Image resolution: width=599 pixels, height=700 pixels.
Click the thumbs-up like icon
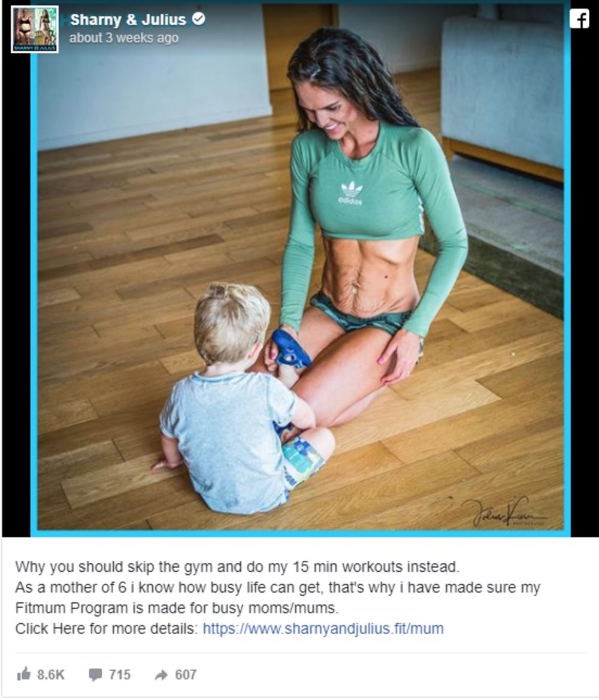[23, 674]
